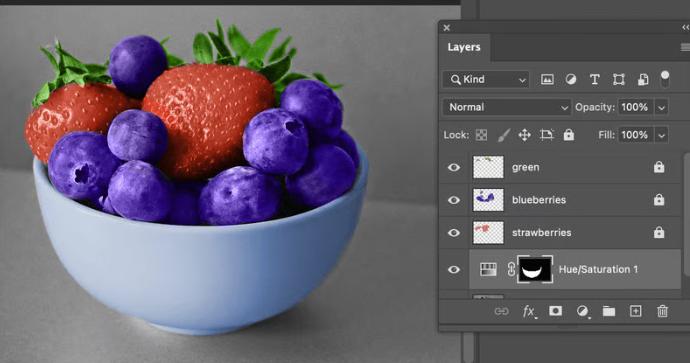
Task: Switch to the Layers tab
Action: (x=464, y=47)
